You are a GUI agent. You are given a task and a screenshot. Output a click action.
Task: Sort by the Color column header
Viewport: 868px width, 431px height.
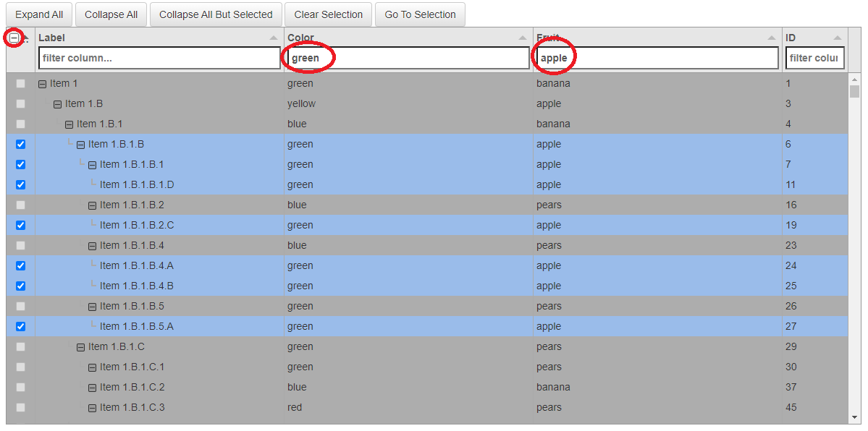[362, 37]
